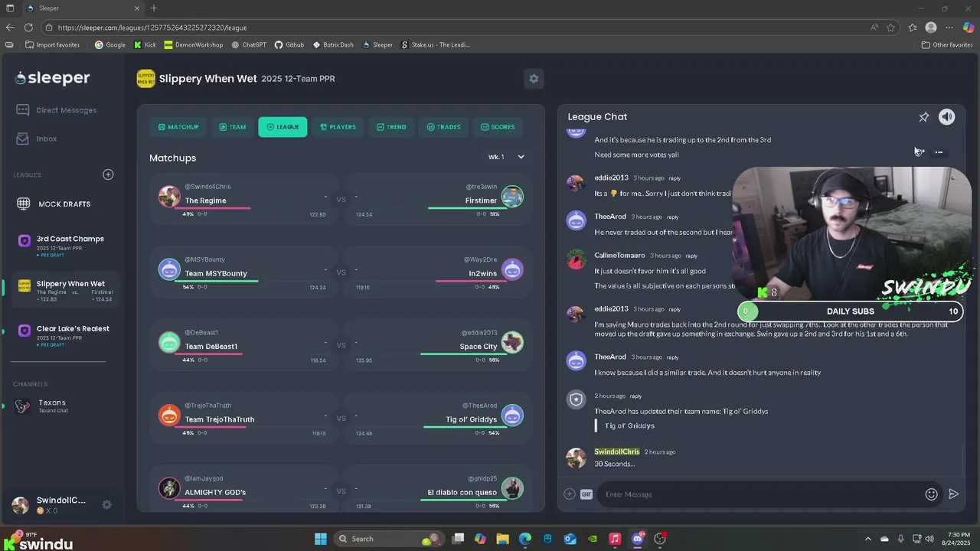
Task: Add a new league with plus icon
Action: (108, 174)
